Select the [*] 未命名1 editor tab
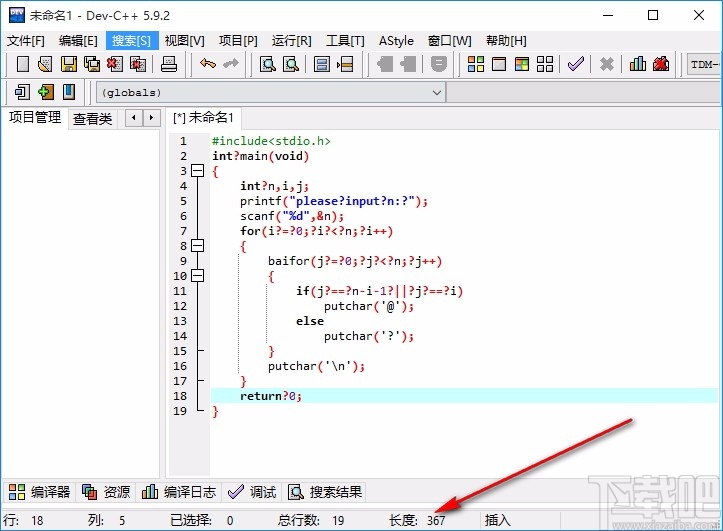Screen dimensions: 723x531 [203, 118]
